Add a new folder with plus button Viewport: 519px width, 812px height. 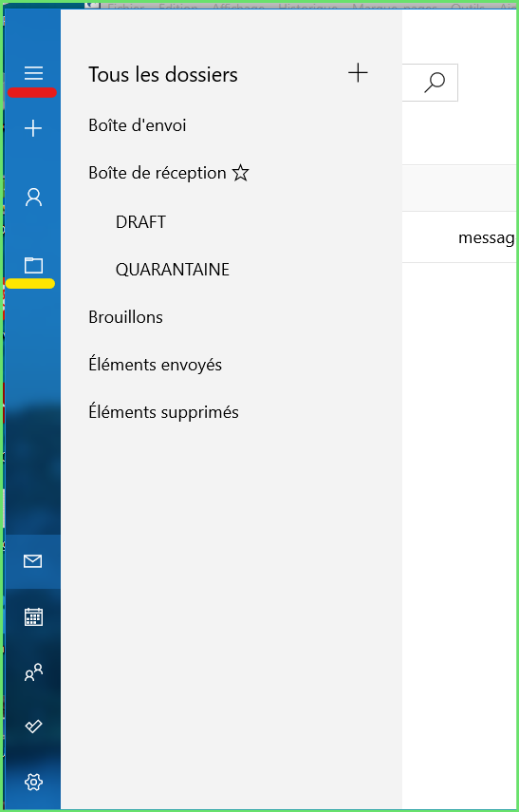coord(358,73)
